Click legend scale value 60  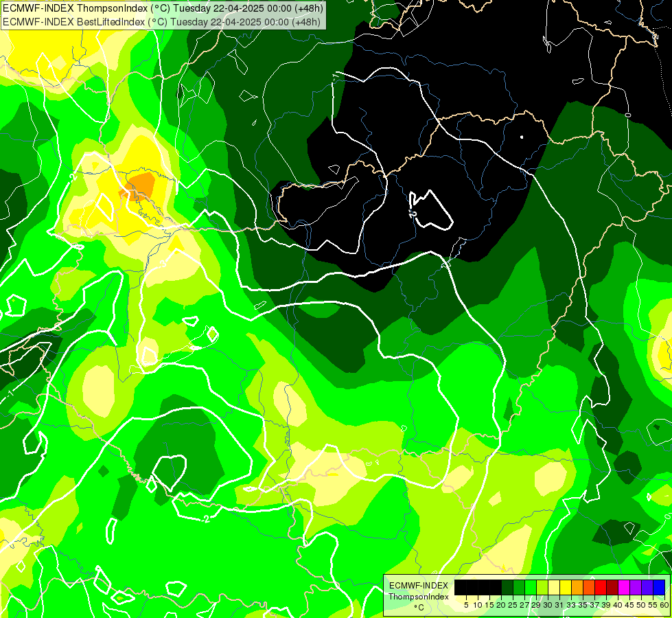click(x=664, y=605)
